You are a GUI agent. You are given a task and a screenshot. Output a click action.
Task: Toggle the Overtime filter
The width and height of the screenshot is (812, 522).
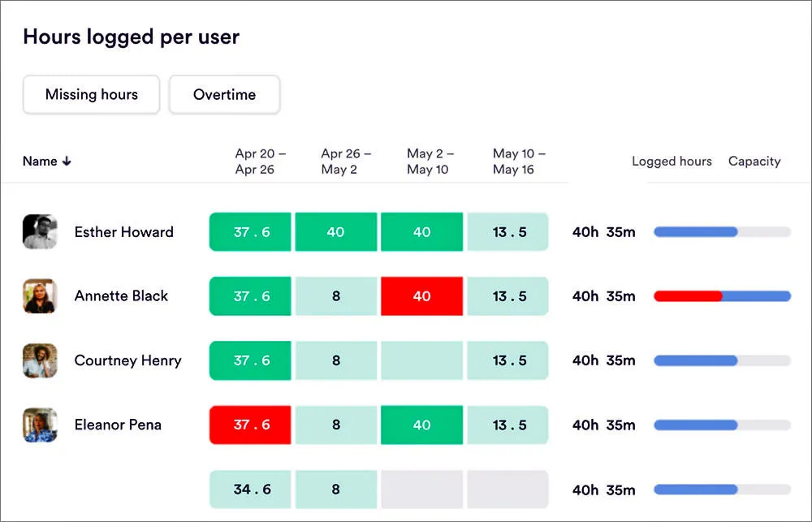pyautogui.click(x=224, y=95)
